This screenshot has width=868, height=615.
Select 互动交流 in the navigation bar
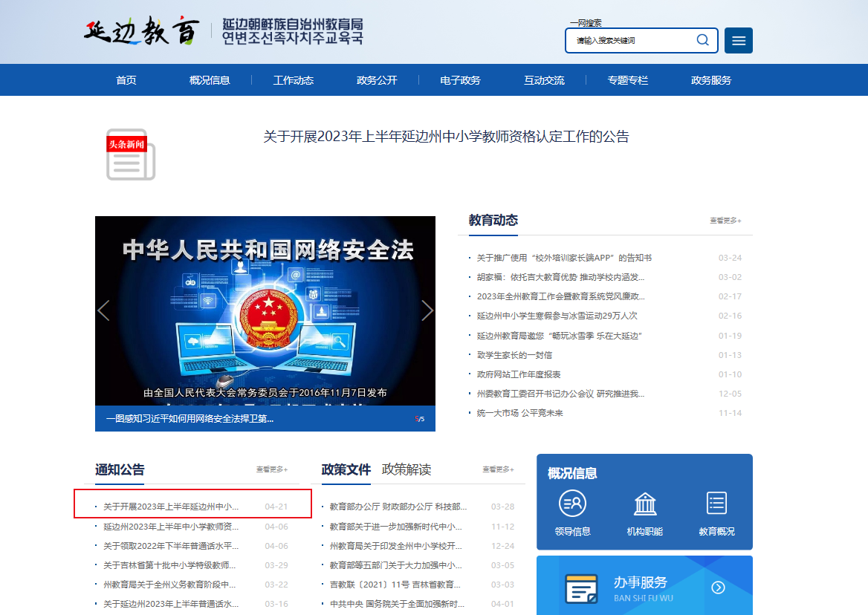click(544, 80)
